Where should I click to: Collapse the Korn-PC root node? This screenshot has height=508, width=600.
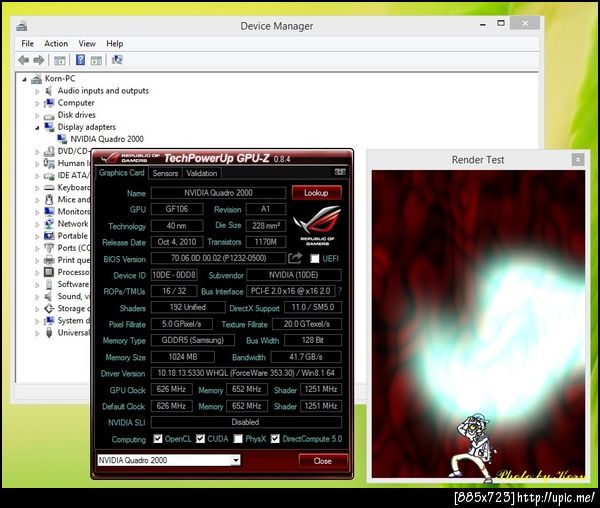point(24,79)
